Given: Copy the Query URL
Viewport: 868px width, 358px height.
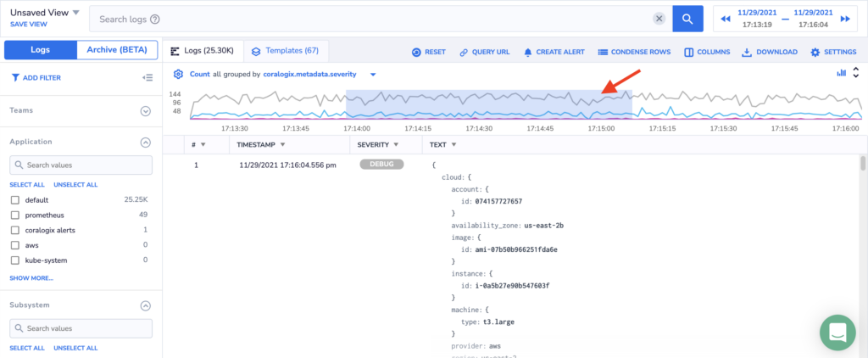Looking at the screenshot, I should point(484,52).
